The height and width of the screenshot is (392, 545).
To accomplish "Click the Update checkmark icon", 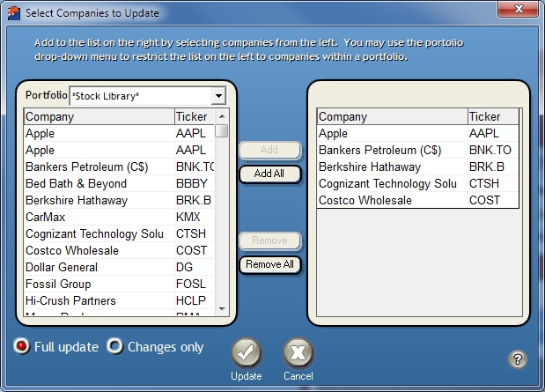I will (x=246, y=353).
